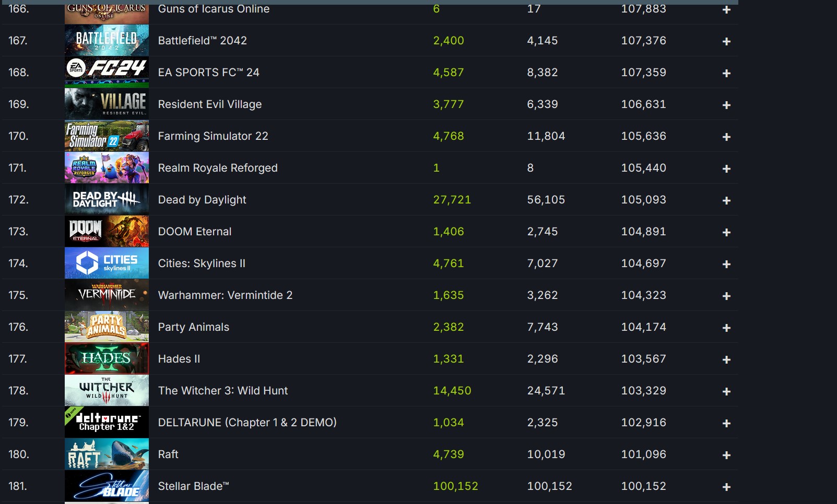Image resolution: width=837 pixels, height=504 pixels.
Task: Click the EA SPORTS FC™ 24 title
Action: point(209,72)
